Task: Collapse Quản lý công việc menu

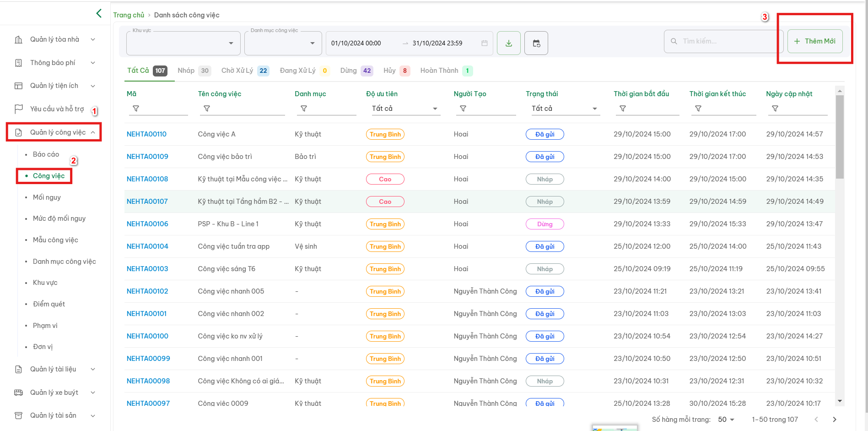Action: (x=93, y=132)
